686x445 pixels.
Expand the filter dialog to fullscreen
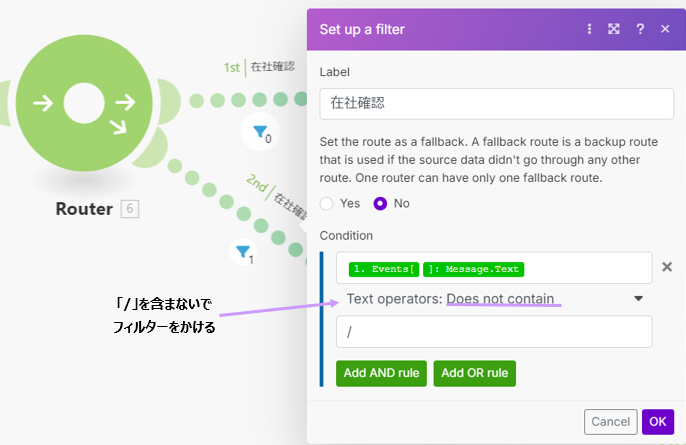coord(615,29)
